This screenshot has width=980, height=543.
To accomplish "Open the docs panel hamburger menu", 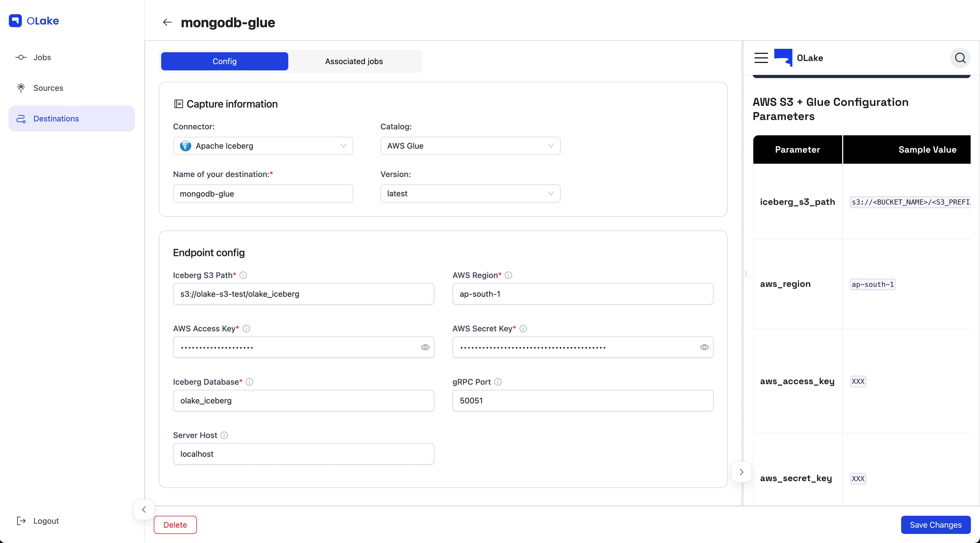I will (761, 58).
